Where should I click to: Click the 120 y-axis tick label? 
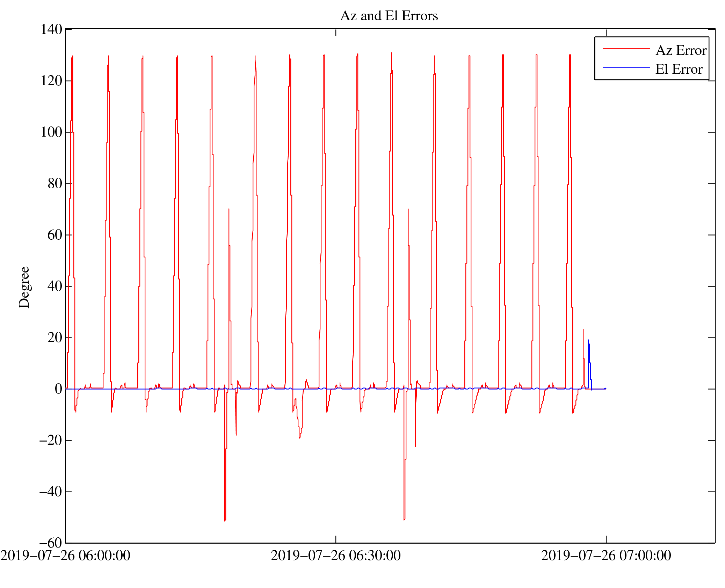[51, 81]
